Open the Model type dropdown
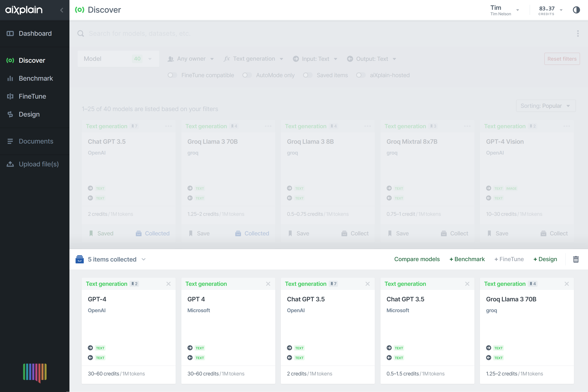The height and width of the screenshot is (392, 588). [x=118, y=59]
